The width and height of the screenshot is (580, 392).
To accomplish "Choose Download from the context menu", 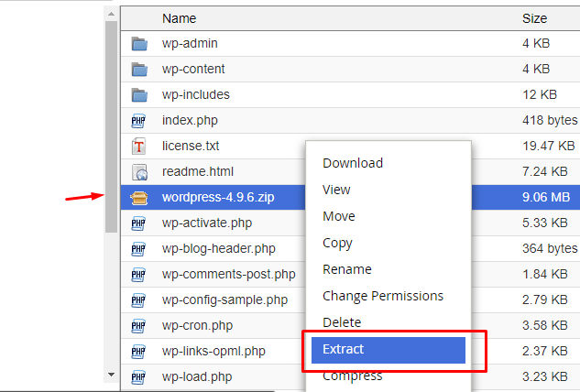I will [x=353, y=163].
